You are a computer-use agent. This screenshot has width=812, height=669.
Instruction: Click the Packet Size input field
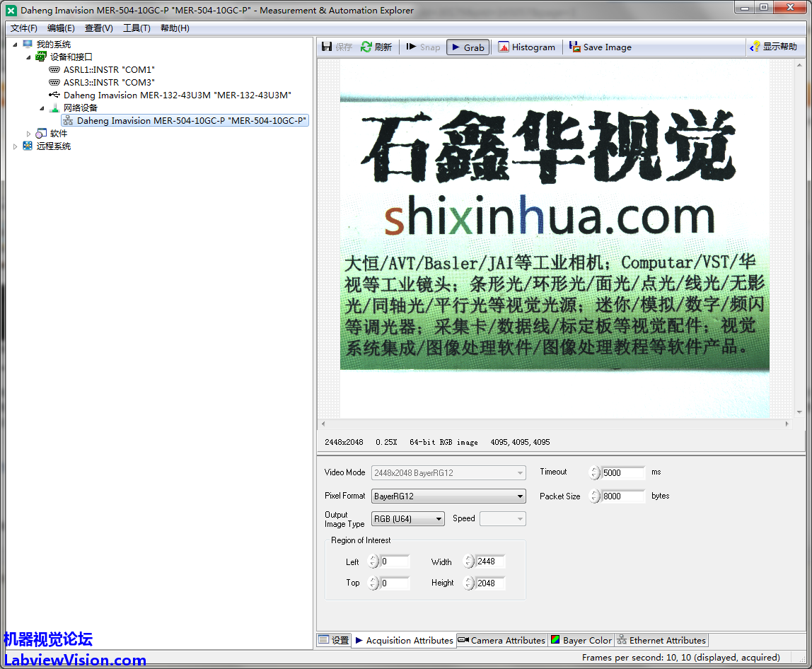622,496
